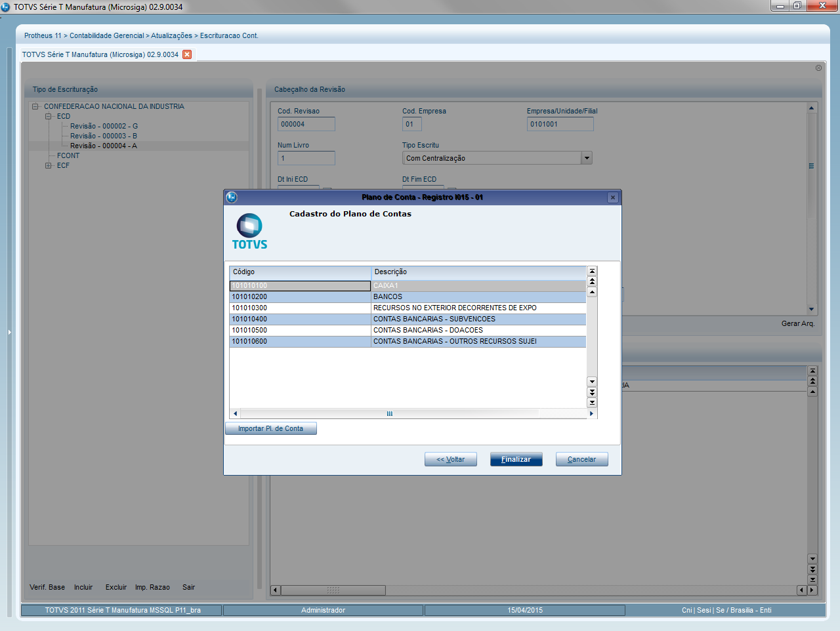This screenshot has height=631, width=840.
Task: Click right arrow of dialog horizontal scrollbar
Action: tap(591, 414)
